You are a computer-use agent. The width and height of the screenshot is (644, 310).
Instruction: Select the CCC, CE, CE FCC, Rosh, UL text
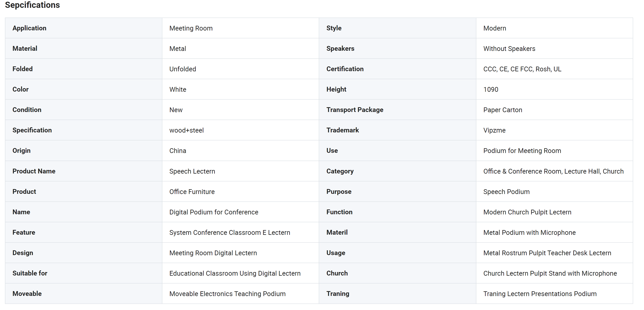coord(522,69)
